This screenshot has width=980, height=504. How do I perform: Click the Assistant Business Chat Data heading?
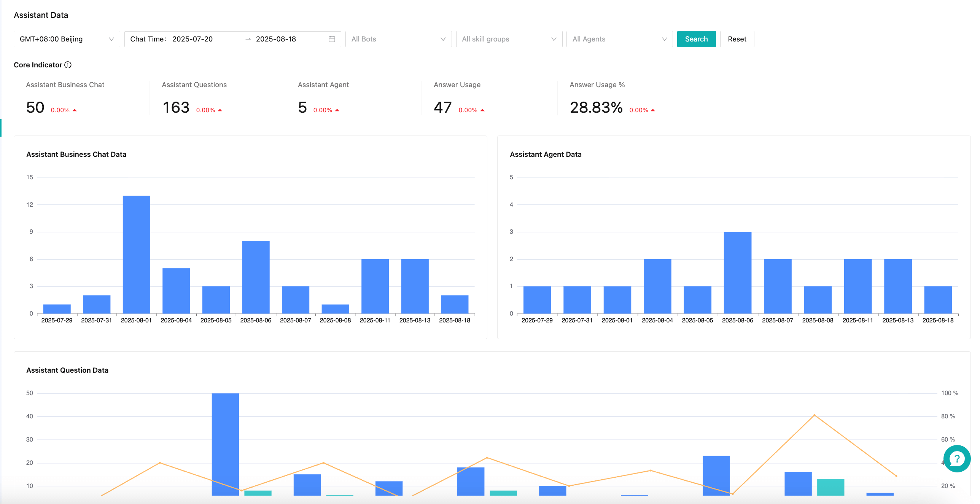tap(76, 155)
